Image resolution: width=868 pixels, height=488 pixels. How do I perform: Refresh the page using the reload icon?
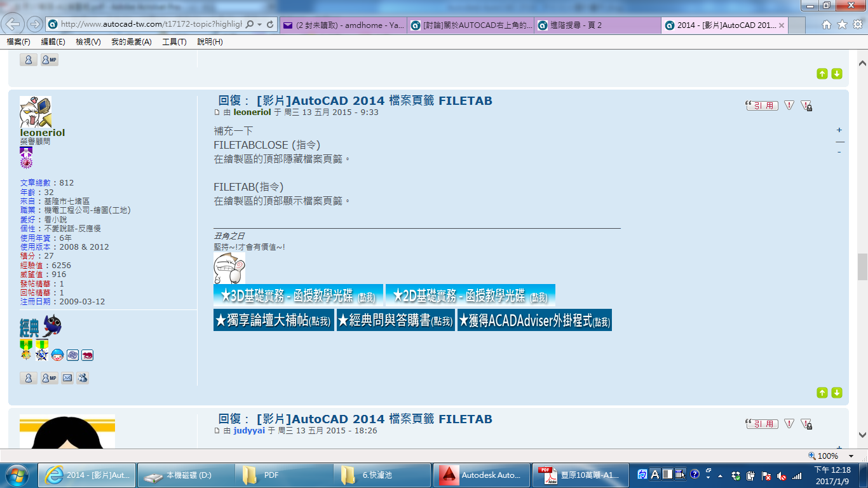pos(270,24)
